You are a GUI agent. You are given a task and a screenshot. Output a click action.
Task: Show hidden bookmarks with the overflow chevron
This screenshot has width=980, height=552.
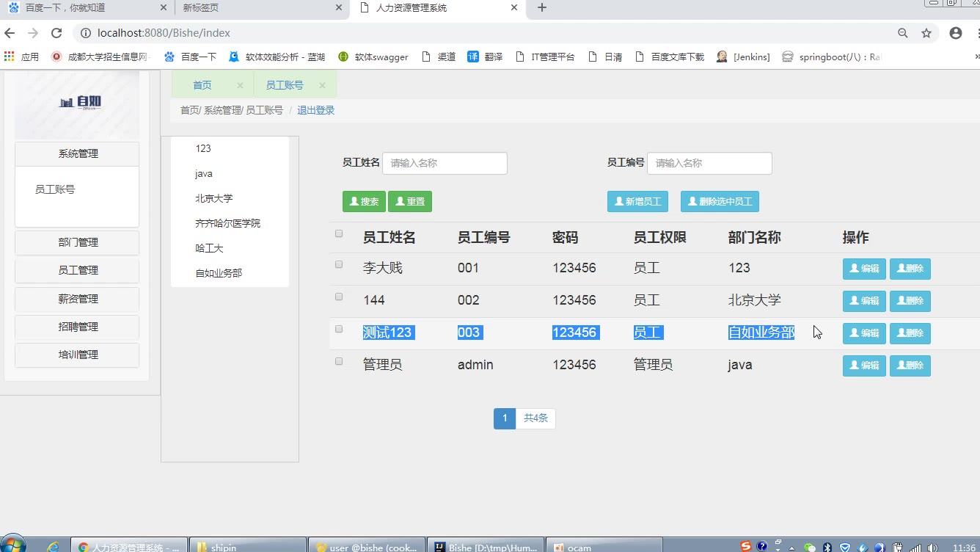(x=976, y=57)
